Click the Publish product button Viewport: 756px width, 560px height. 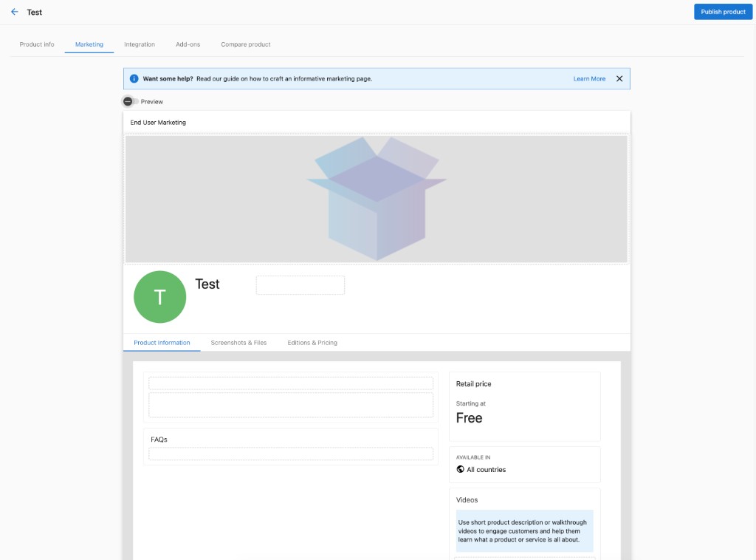pyautogui.click(x=724, y=12)
